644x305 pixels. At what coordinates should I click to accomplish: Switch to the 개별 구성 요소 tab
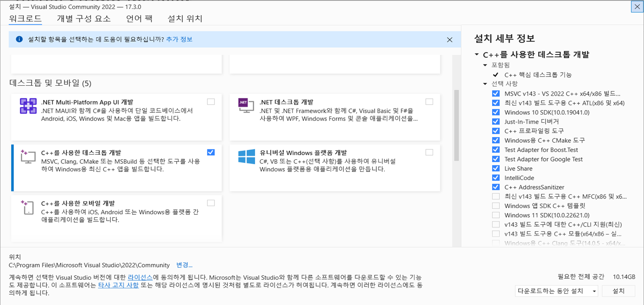click(x=83, y=18)
